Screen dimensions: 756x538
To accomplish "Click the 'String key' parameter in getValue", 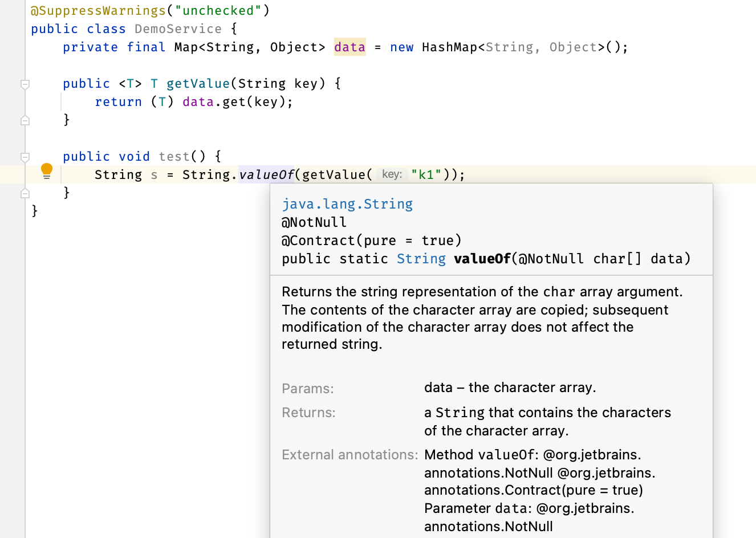I will (x=278, y=83).
